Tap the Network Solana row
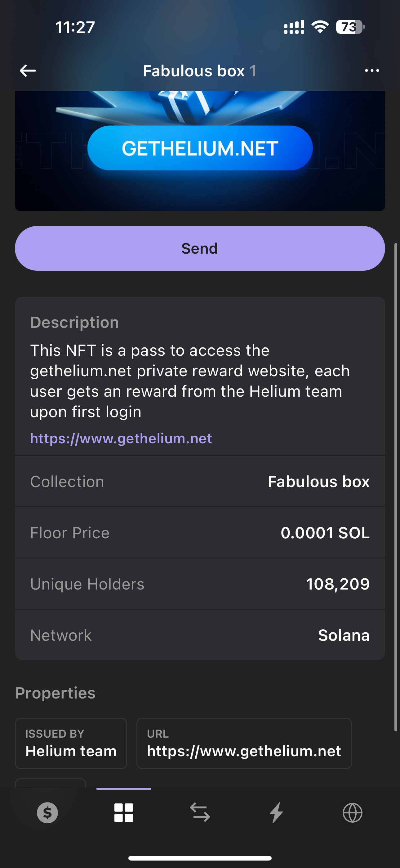This screenshot has height=868, width=400. pos(200,635)
